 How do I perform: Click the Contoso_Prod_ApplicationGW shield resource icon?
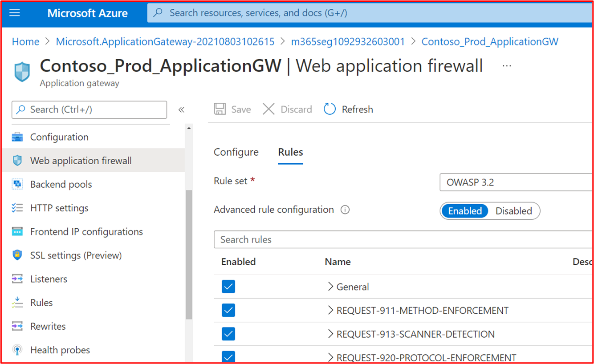22,72
